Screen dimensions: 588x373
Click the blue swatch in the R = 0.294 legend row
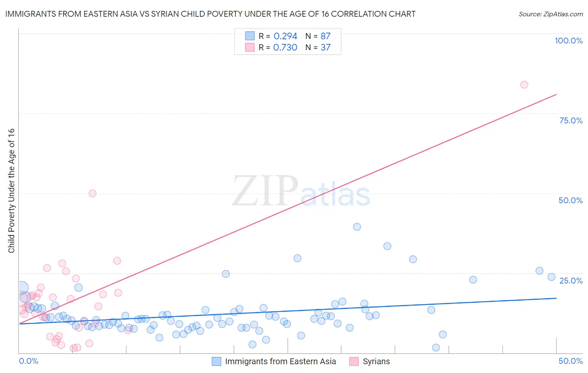[x=250, y=36]
